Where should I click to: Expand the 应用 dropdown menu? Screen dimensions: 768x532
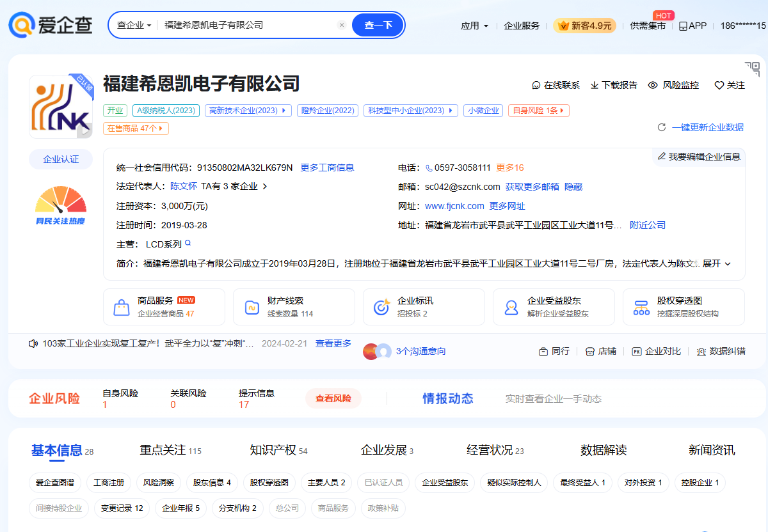tap(474, 26)
